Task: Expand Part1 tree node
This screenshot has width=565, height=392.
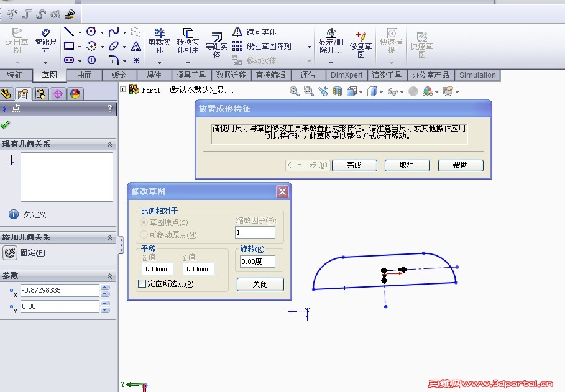Action: click(x=123, y=89)
